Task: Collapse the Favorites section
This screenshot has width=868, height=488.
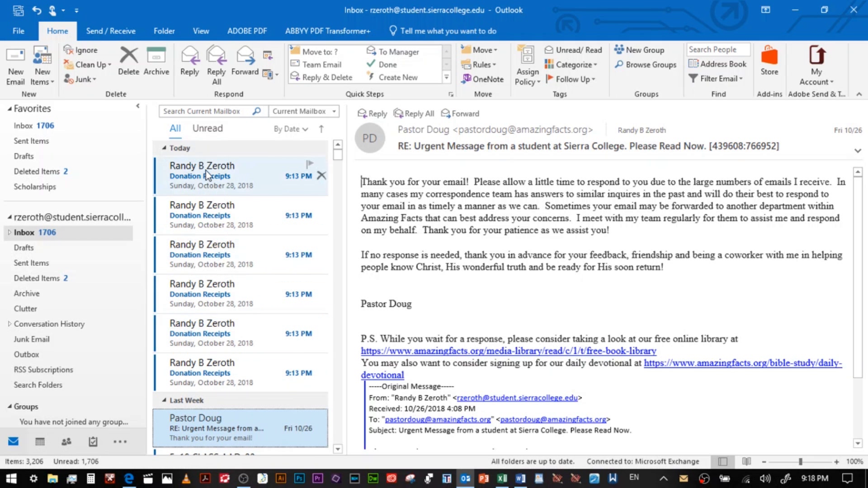Action: pos(9,108)
